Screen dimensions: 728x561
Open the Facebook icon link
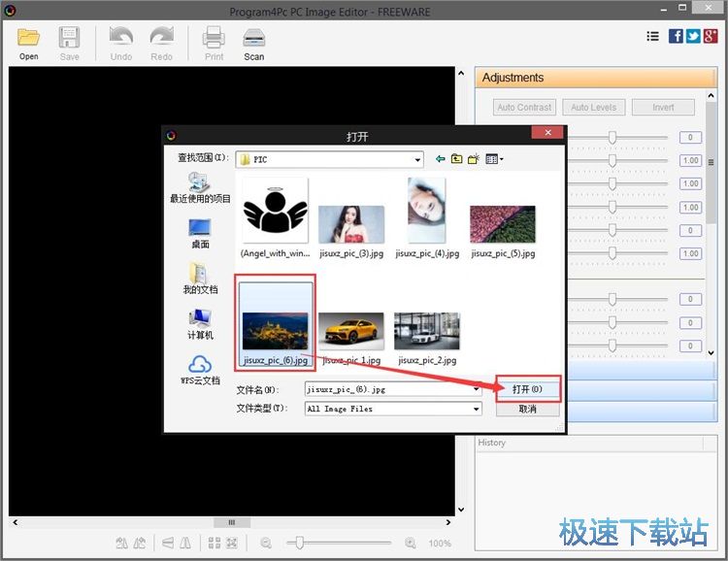click(x=676, y=36)
